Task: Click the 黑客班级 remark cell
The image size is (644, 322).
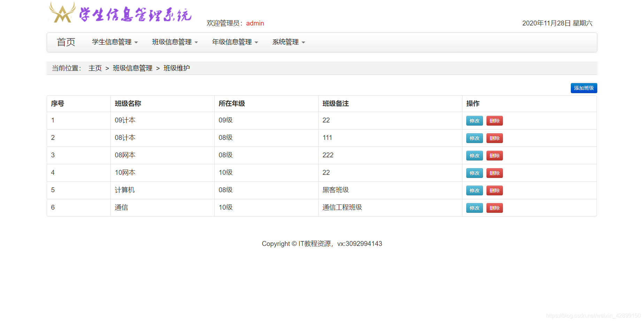Action: [390, 190]
